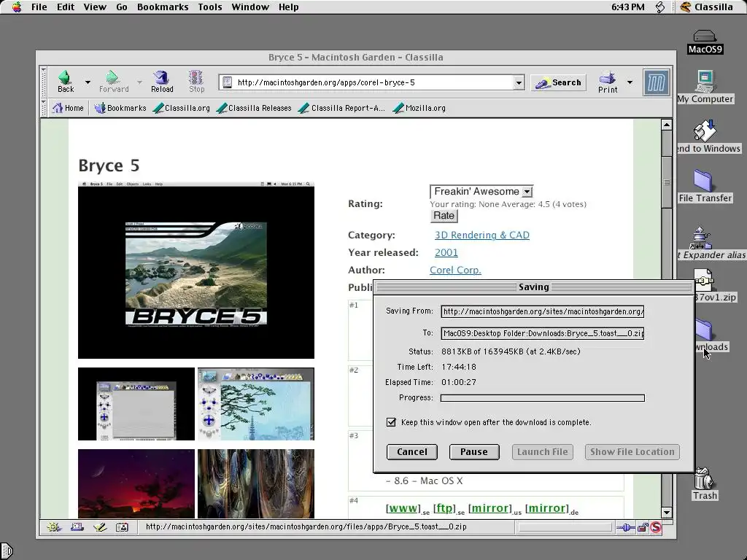Open the Corel Corp. author link
The height and width of the screenshot is (560, 747).
click(455, 270)
